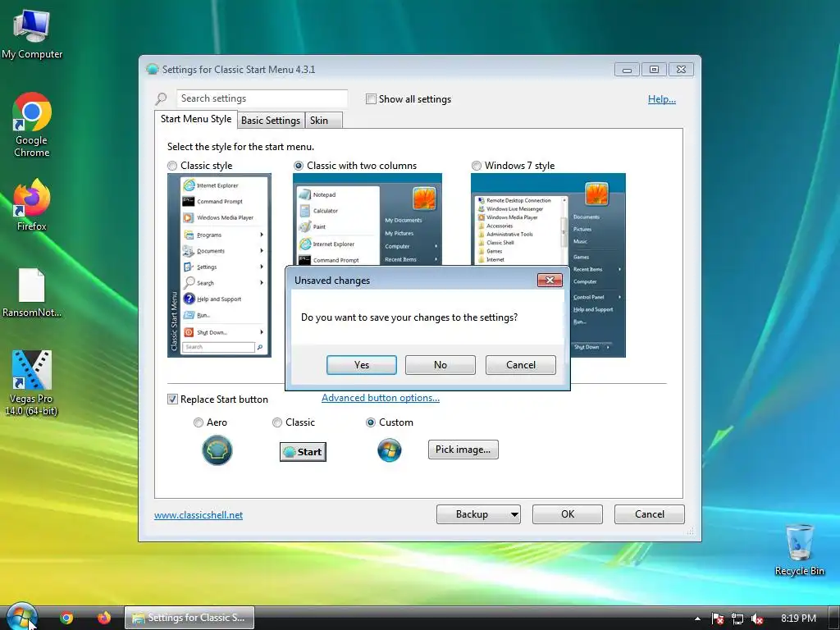Screen dimensions: 840x630
Task: Click the Classic Start button preview image
Action: 303,452
